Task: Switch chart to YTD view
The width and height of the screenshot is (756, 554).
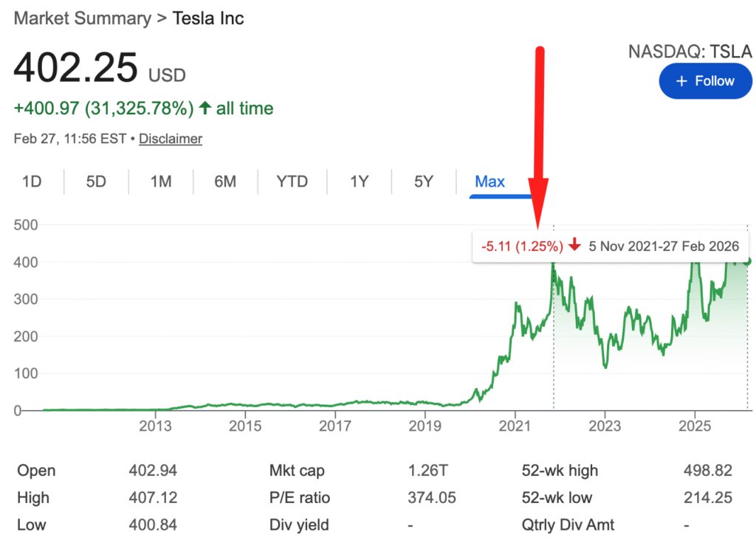Action: click(x=292, y=181)
